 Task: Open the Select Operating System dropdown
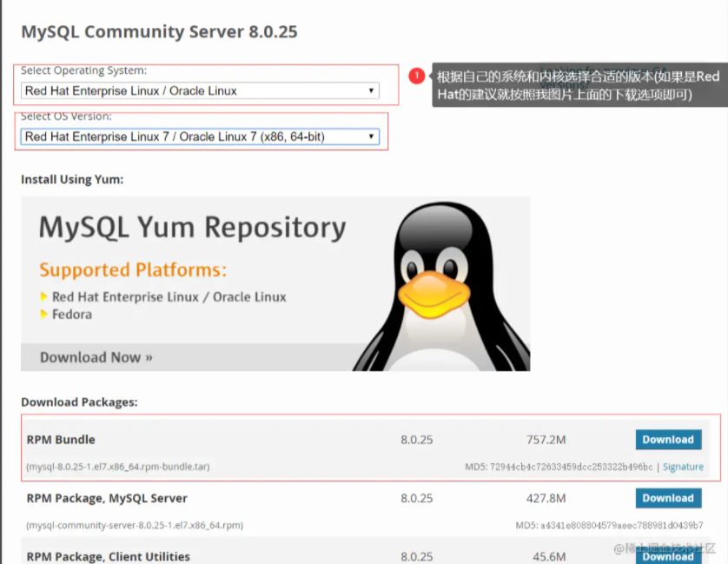(x=200, y=90)
